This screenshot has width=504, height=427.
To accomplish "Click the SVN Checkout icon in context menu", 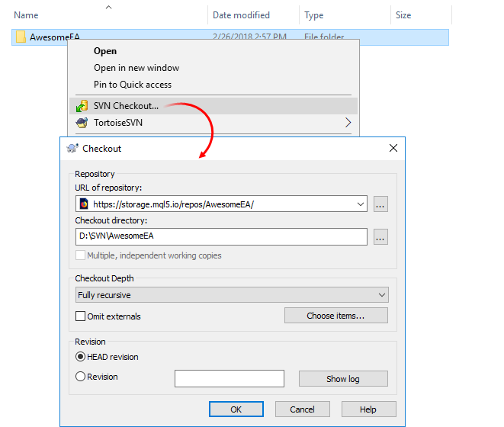I will (82, 106).
